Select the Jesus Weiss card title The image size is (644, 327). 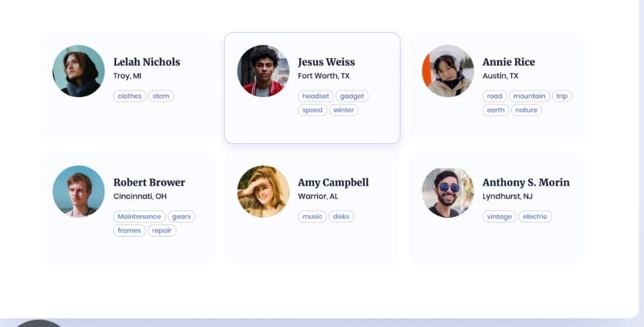[x=327, y=62]
